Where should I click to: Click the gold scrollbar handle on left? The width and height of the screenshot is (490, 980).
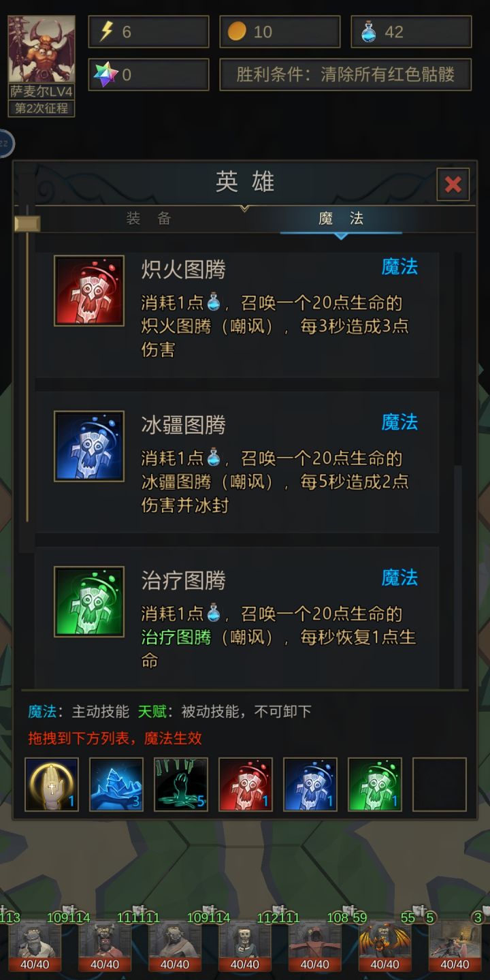[x=27, y=223]
